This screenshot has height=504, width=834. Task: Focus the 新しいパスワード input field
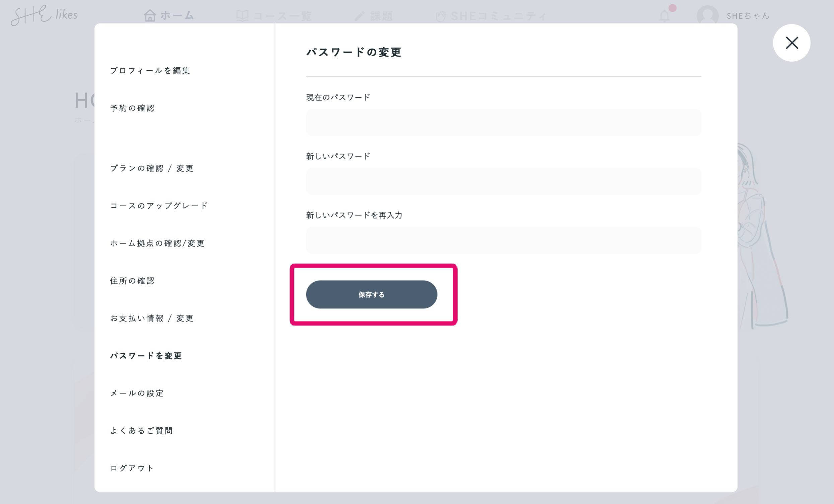(x=503, y=181)
